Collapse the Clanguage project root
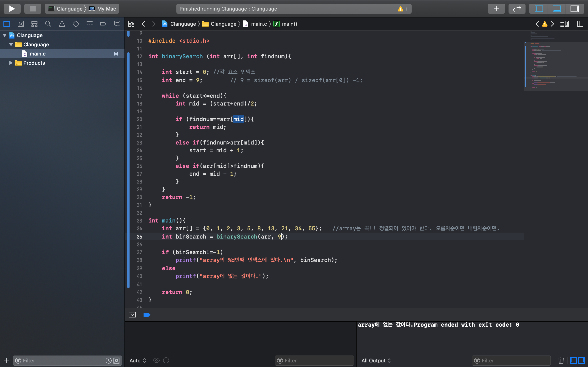This screenshot has width=588, height=367. [5, 35]
